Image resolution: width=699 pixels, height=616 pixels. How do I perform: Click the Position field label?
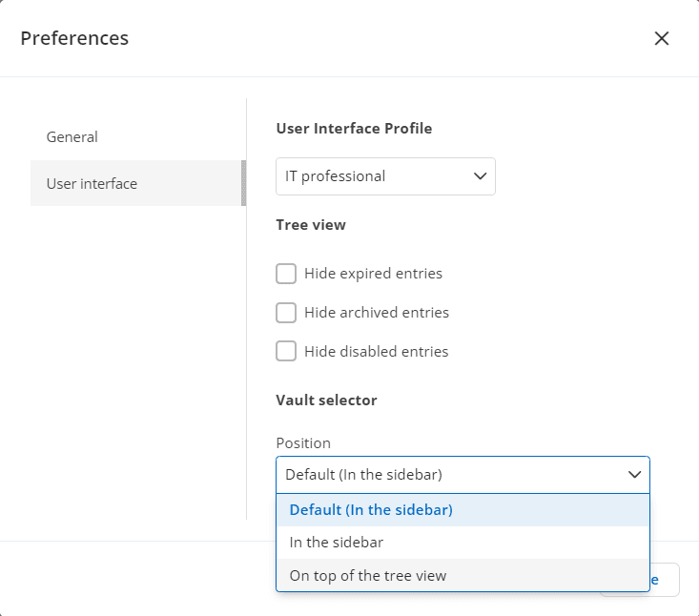tap(303, 443)
